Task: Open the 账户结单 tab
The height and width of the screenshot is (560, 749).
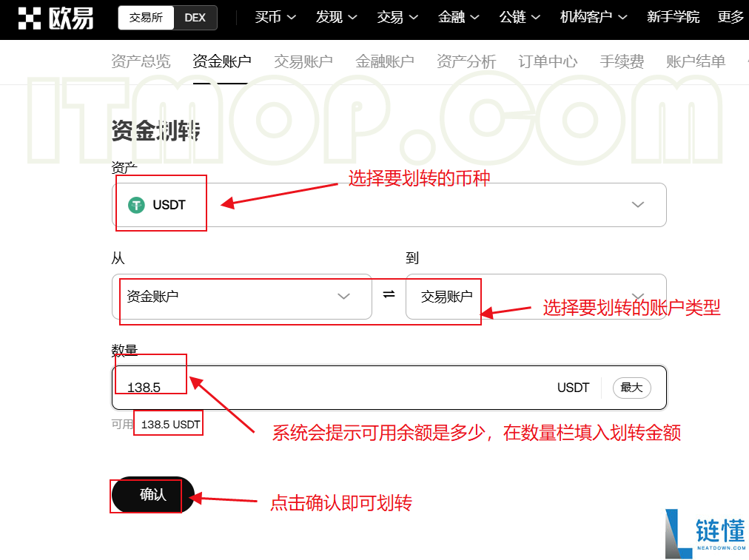Action: point(696,61)
